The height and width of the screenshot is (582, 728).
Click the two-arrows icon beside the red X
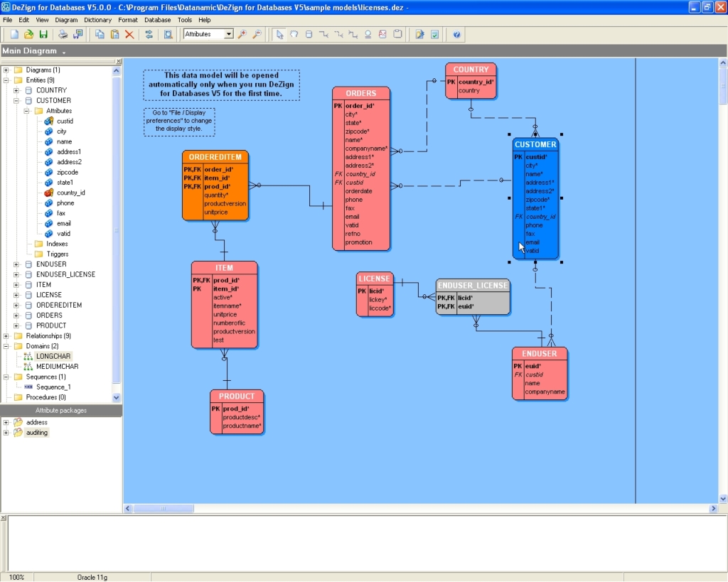[x=149, y=34]
